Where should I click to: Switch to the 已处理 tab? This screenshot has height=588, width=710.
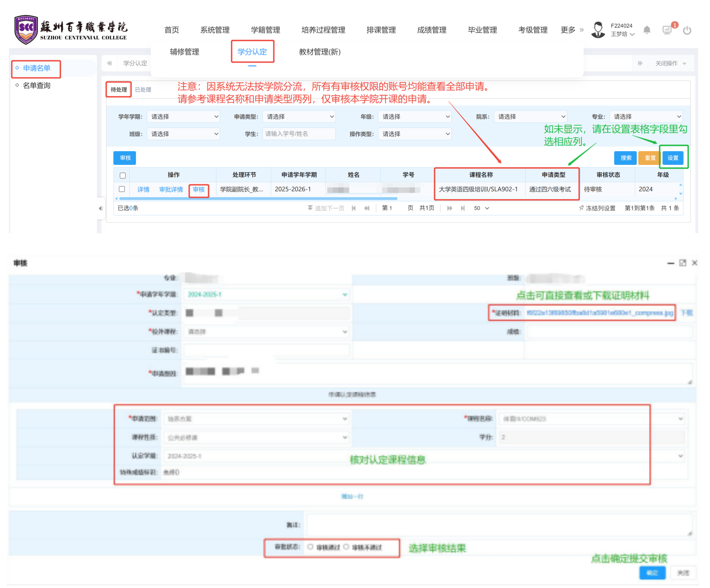(143, 90)
